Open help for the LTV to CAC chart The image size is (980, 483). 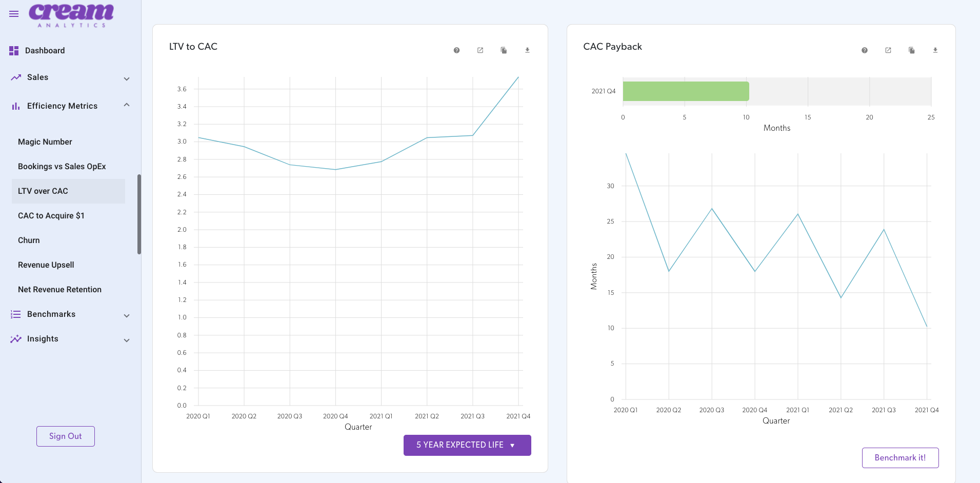click(456, 50)
